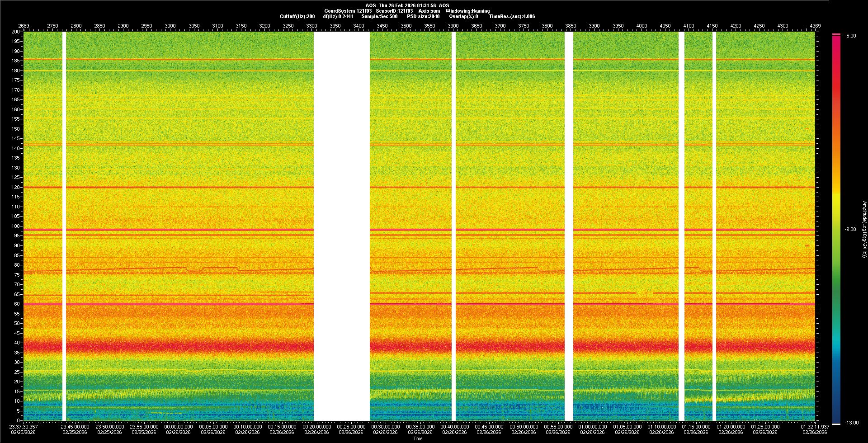Select the Sample/Sec:500 header value
Screen dimensions: 868x443
pos(379,16)
